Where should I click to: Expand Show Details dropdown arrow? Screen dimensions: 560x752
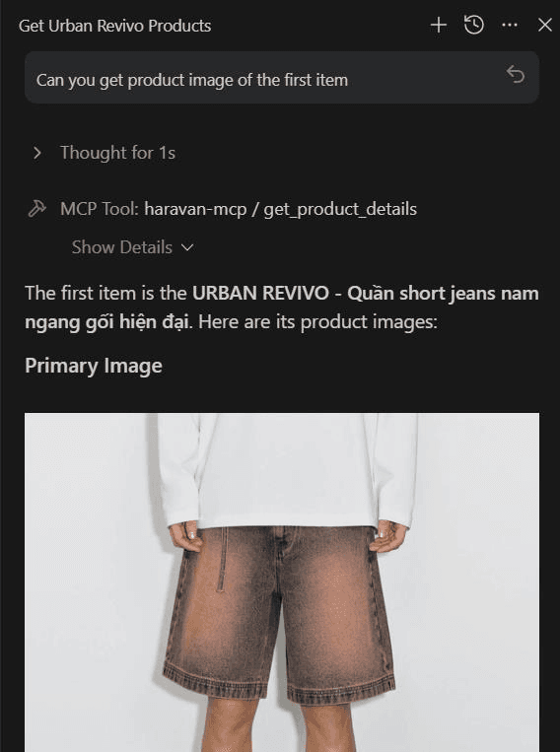point(187,247)
